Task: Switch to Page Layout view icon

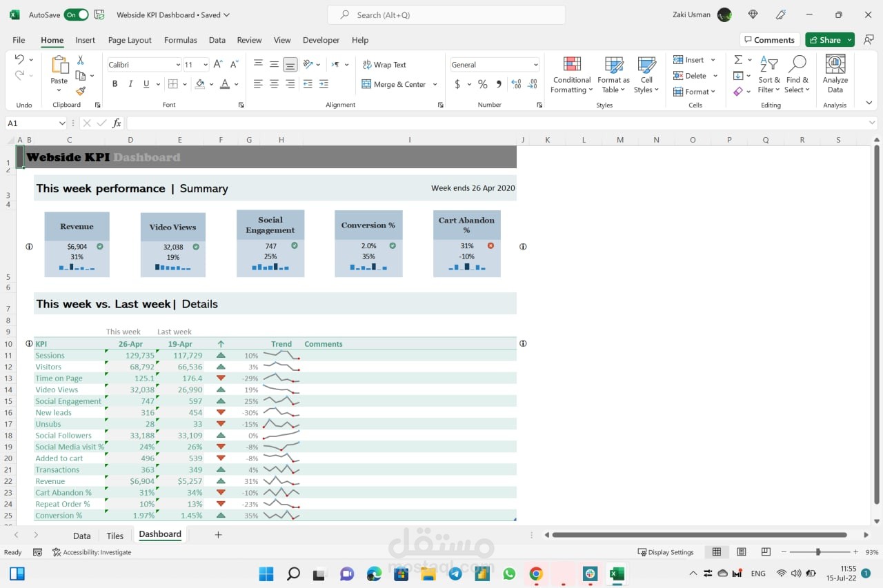Action: (x=742, y=552)
